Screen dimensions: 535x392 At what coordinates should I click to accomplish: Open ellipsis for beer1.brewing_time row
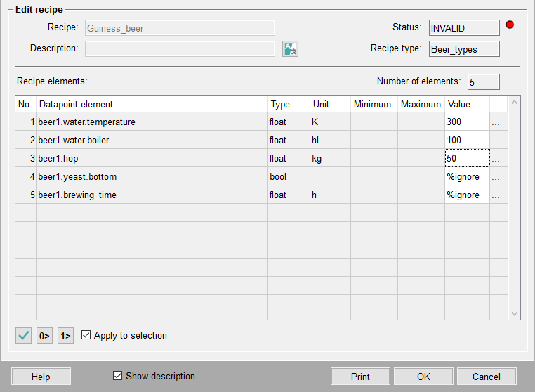pyautogui.click(x=496, y=195)
